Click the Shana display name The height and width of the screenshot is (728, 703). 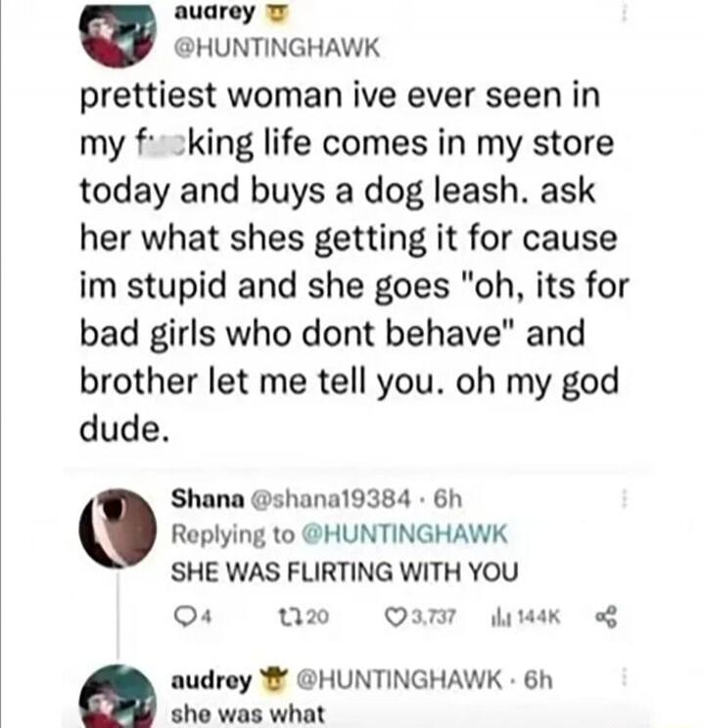(x=208, y=500)
